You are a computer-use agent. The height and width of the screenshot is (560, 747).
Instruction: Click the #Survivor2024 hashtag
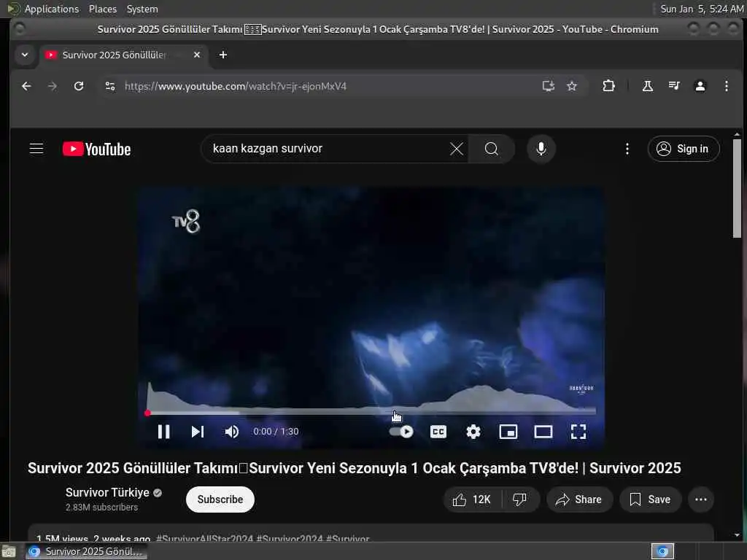289,539
